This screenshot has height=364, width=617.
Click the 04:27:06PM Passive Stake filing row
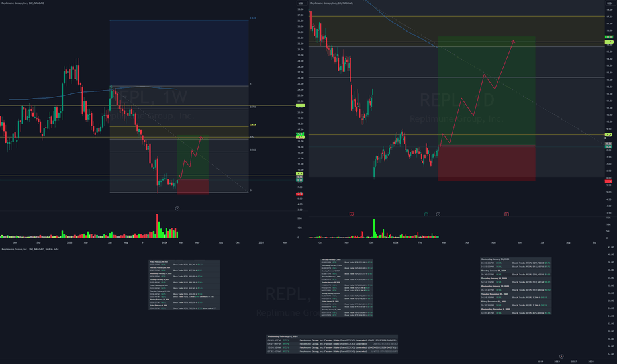pyautogui.click(x=332, y=344)
